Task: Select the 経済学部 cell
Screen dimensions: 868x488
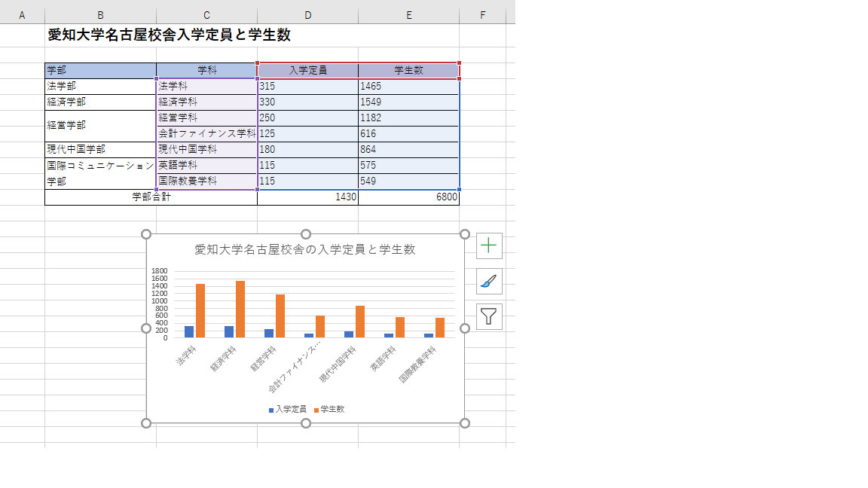Action: (x=100, y=102)
